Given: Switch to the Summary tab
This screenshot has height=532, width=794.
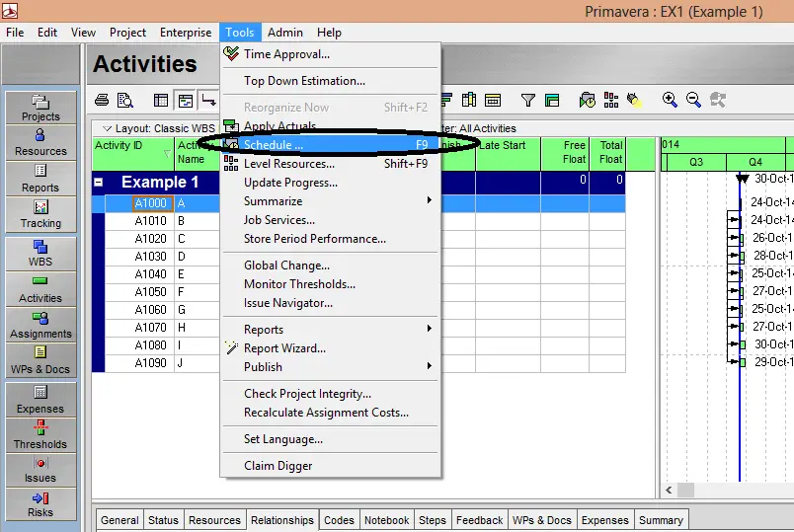Looking at the screenshot, I should pos(661,520).
